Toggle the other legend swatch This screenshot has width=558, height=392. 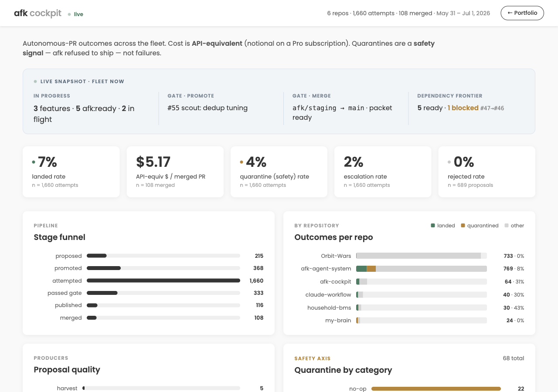(x=507, y=226)
